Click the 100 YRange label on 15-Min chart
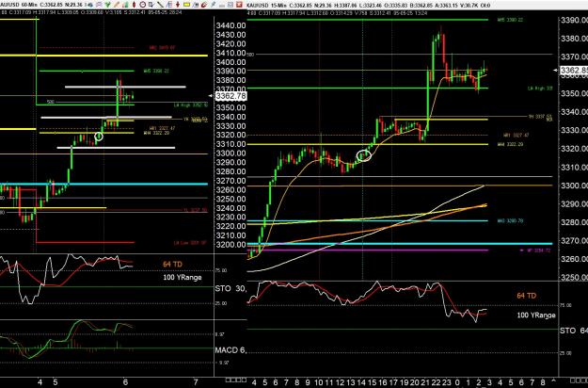The height and width of the screenshot is (388, 588). [536, 315]
